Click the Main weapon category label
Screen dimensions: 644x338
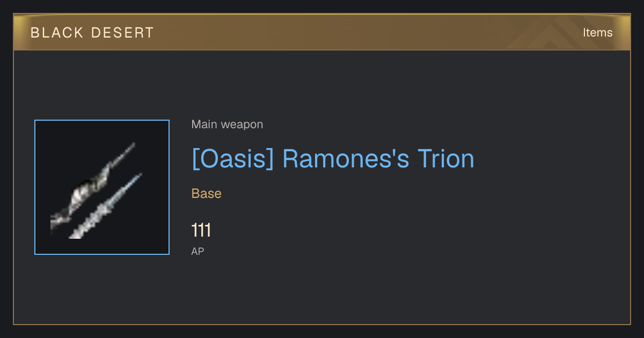[x=227, y=124]
